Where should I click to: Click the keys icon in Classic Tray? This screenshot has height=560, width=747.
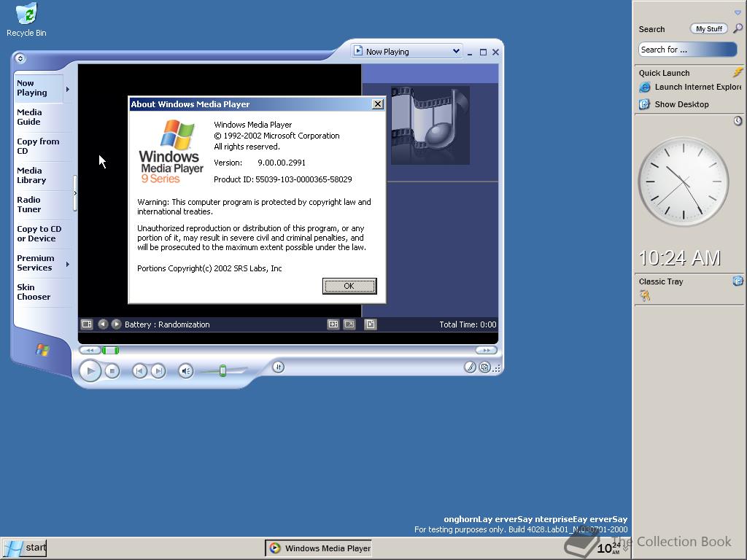click(645, 296)
